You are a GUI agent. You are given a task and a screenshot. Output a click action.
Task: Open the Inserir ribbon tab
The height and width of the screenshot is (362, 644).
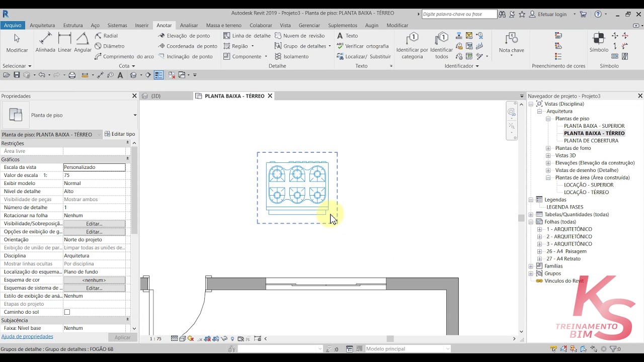click(x=142, y=25)
